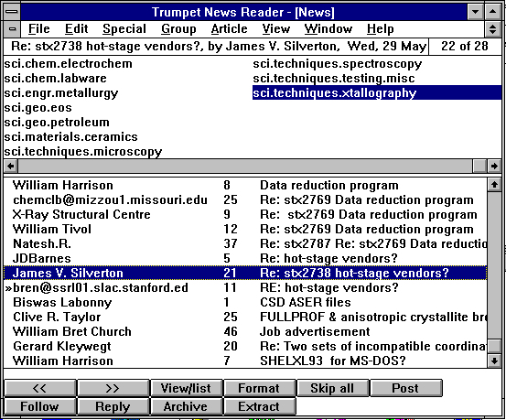Select the CSD ASER files article
This screenshot has height=420, width=506.
click(x=245, y=302)
